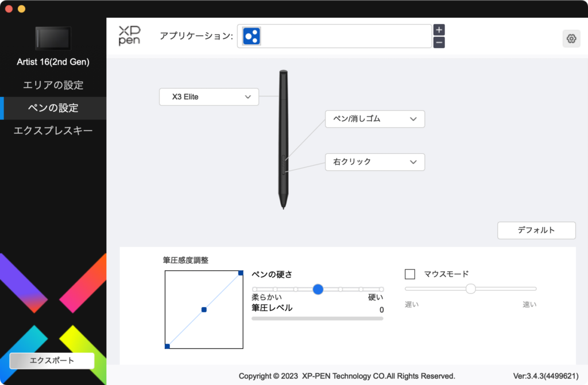Switch to エリアの設定 tab
Screen dimensions: 588x385
53,85
